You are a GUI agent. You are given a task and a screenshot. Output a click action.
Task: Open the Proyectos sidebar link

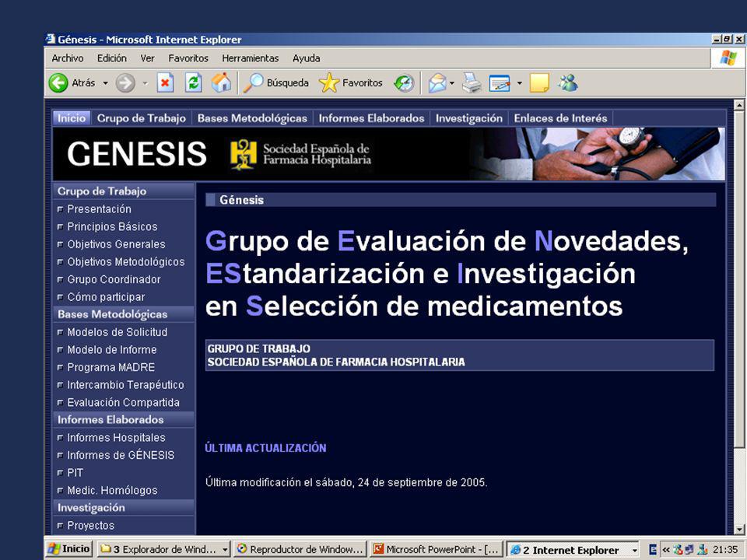(x=90, y=526)
